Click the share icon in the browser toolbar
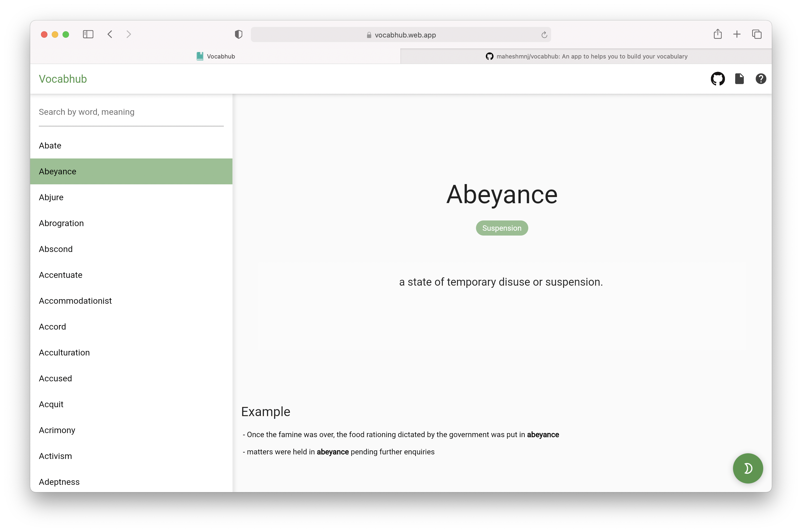The image size is (802, 532). (717, 34)
